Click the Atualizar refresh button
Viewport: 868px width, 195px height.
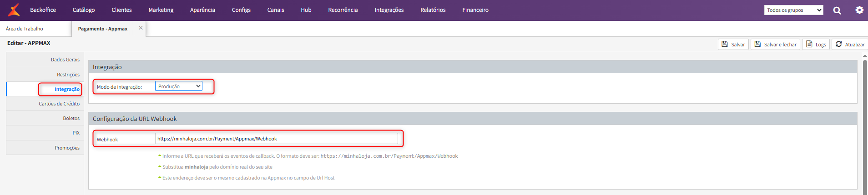(850, 44)
